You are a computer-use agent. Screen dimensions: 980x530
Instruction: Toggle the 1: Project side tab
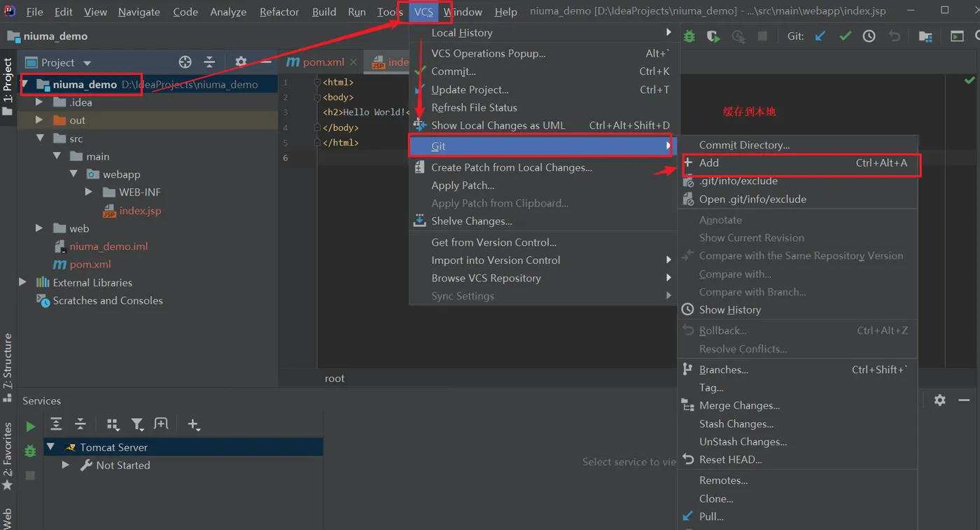[x=8, y=88]
